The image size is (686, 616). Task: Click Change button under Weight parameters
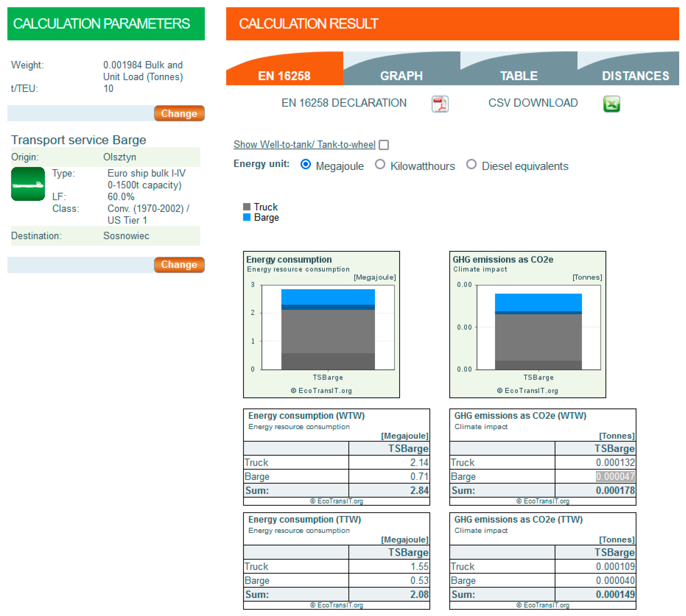(x=179, y=113)
